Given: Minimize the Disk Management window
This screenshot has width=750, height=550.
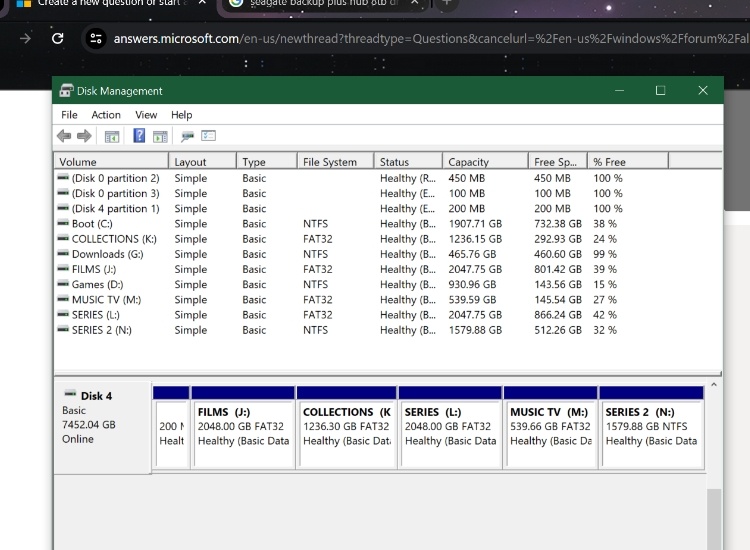Looking at the screenshot, I should [619, 90].
